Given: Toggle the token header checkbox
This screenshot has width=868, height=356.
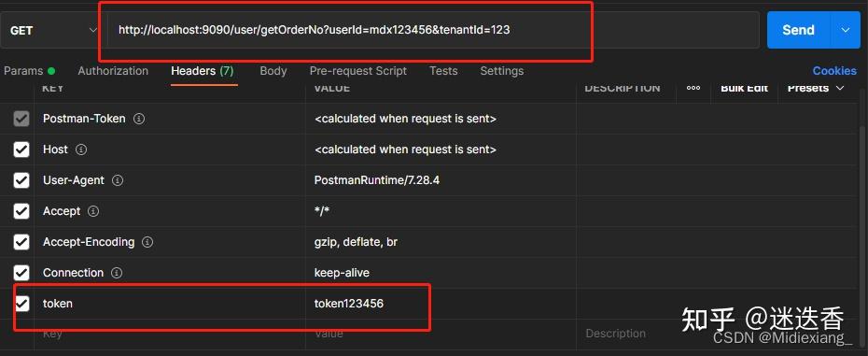Looking at the screenshot, I should click(x=21, y=304).
